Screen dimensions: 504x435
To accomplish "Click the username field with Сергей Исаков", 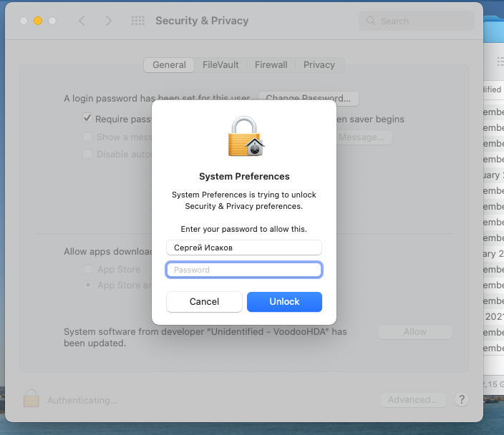I will [244, 248].
